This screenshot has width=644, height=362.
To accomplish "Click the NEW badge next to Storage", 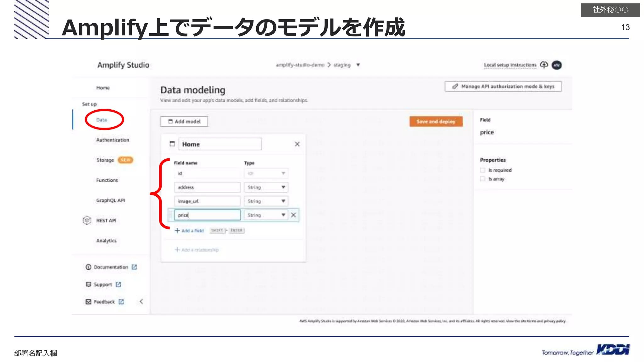I will 125,160.
